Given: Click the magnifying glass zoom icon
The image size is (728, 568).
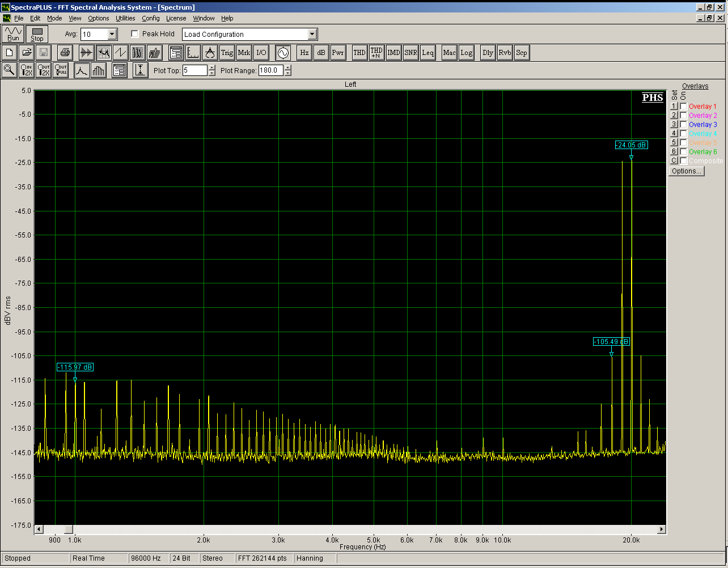Looking at the screenshot, I should point(10,70).
